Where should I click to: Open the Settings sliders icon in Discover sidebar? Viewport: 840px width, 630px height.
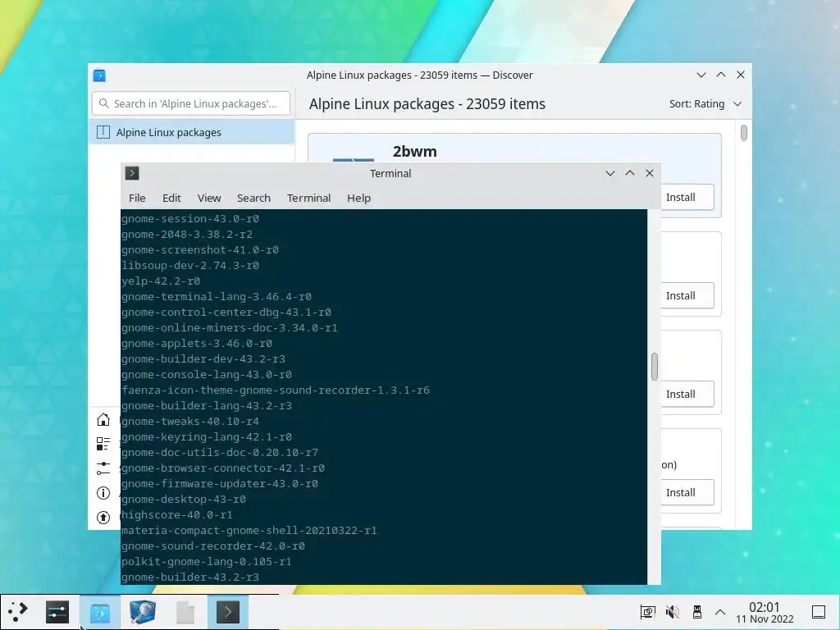click(103, 468)
